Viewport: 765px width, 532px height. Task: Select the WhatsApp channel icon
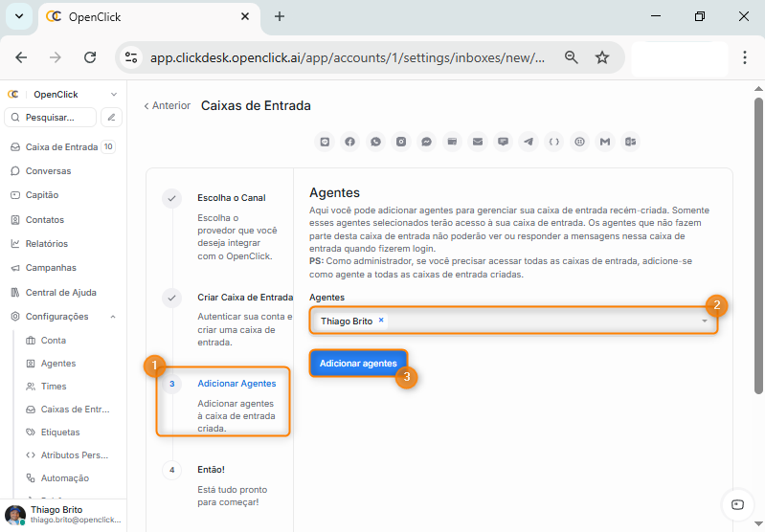click(376, 142)
